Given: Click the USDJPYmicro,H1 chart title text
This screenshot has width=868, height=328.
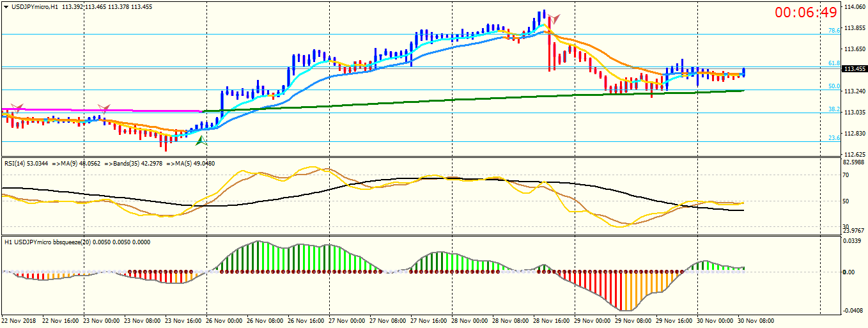Looking at the screenshot, I should [x=35, y=7].
